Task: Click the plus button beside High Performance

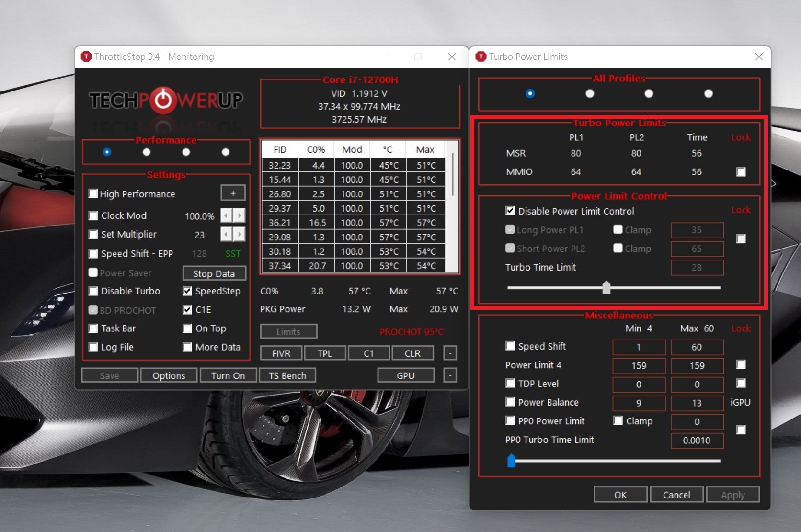Action: click(233, 193)
